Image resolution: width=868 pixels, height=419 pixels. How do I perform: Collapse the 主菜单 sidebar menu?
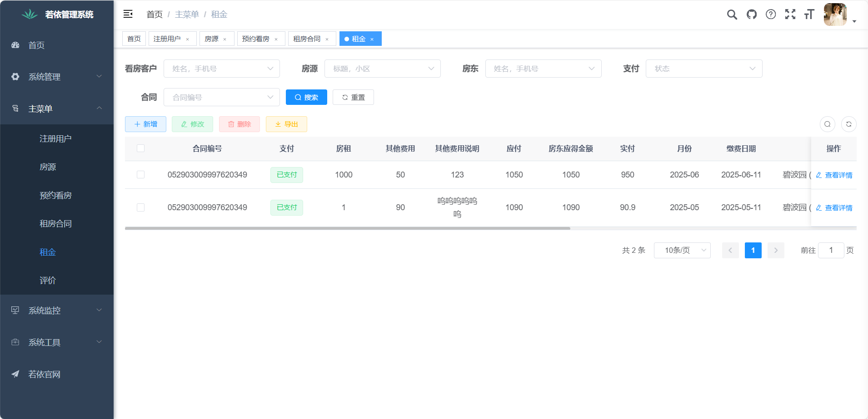point(57,108)
